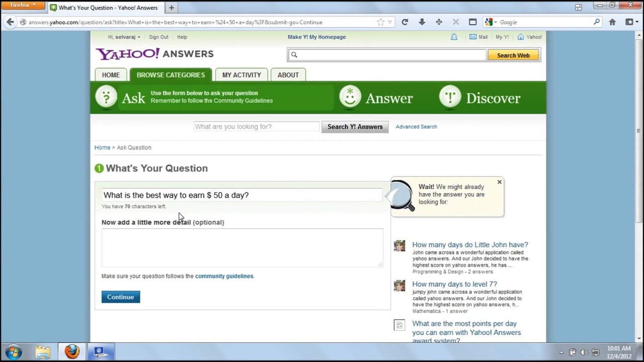
Task: Click the My Y! link
Action: 502,37
